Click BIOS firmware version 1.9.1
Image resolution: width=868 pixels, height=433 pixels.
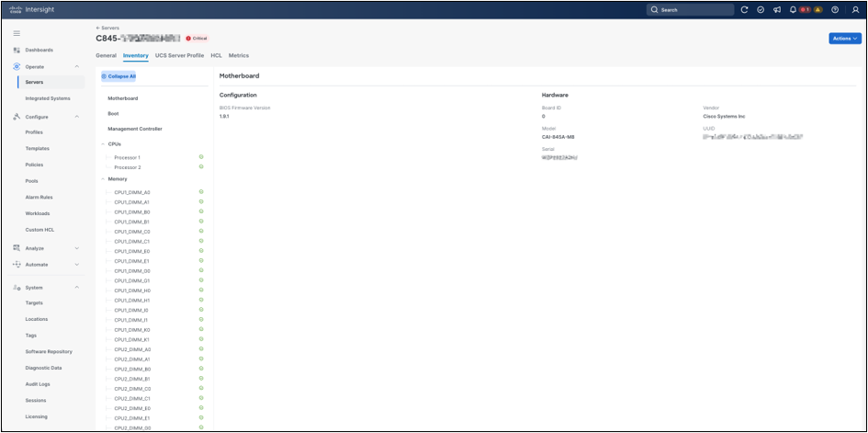pyautogui.click(x=224, y=117)
